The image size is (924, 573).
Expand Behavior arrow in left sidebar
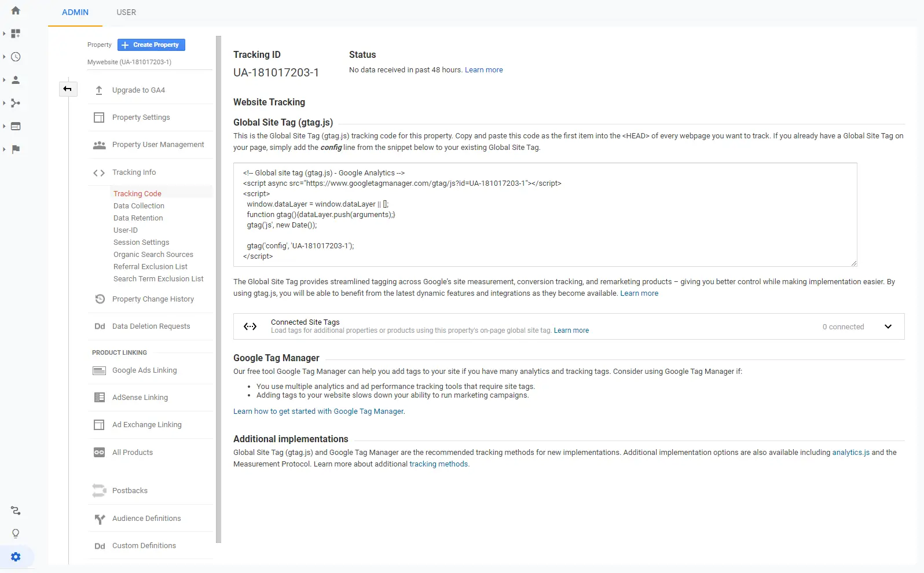click(x=4, y=126)
